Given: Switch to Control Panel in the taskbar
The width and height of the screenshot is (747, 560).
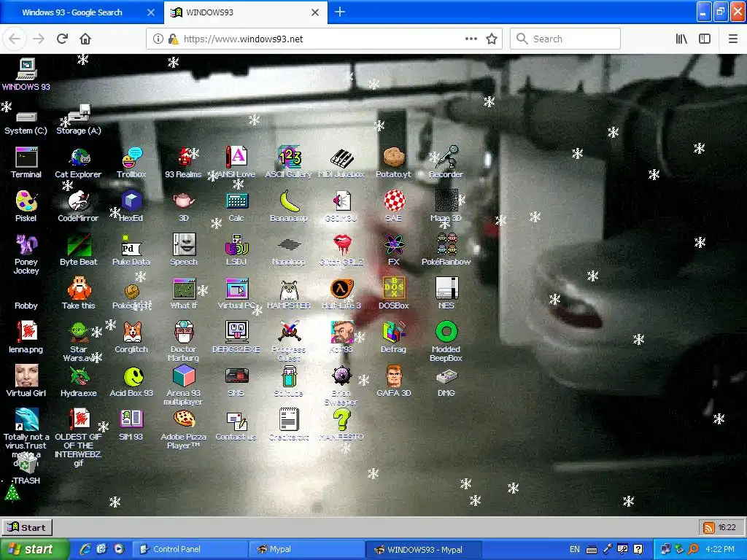Looking at the screenshot, I should click(x=190, y=549).
